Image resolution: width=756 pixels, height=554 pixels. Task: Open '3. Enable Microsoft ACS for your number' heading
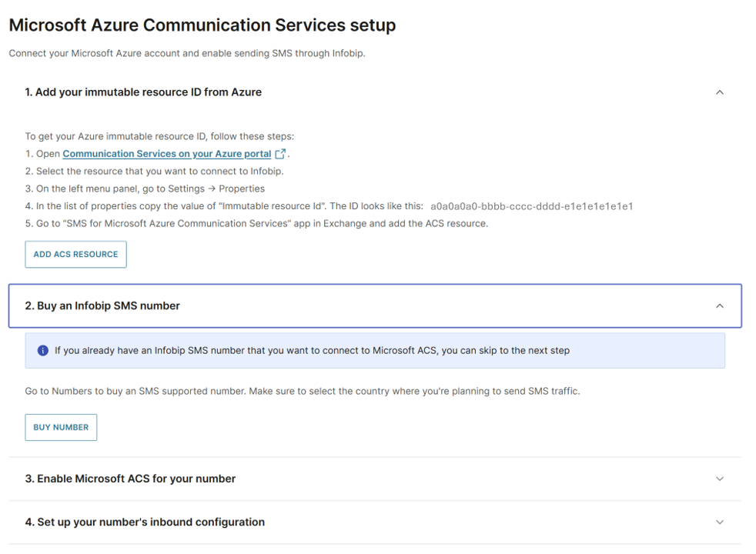tap(130, 479)
